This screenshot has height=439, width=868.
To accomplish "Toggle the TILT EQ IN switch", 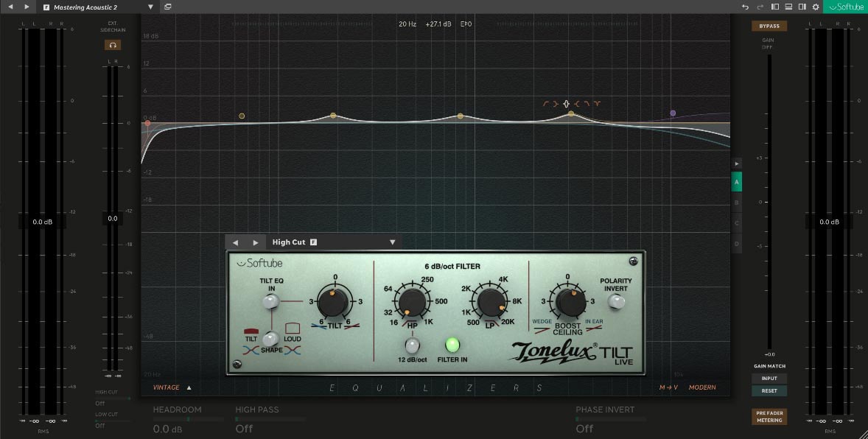I will [271, 301].
